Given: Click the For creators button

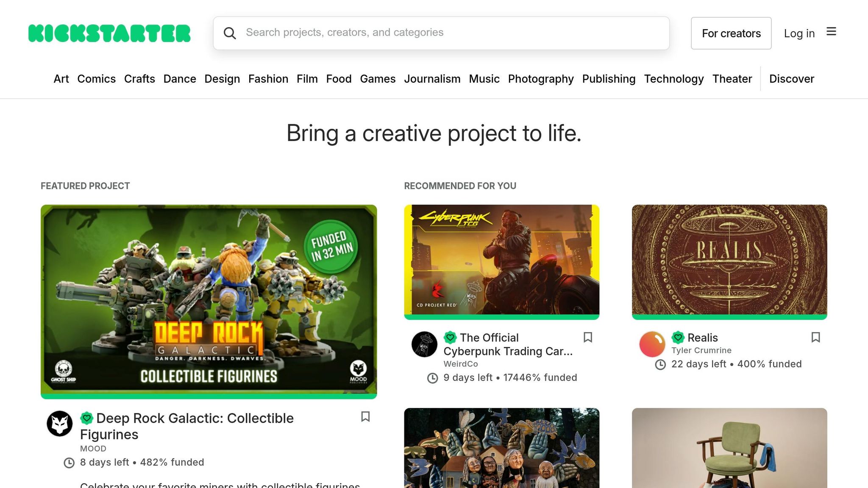Looking at the screenshot, I should tap(731, 33).
